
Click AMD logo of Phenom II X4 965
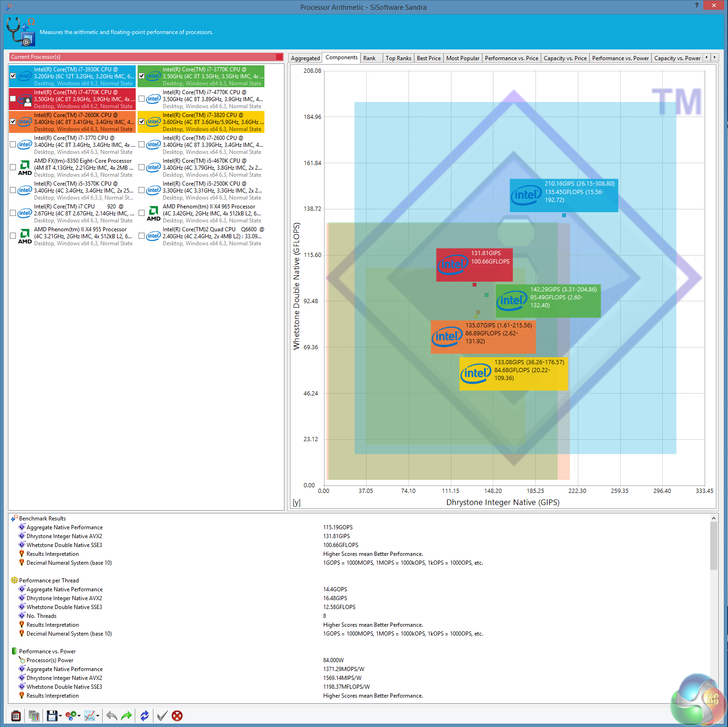(x=153, y=213)
